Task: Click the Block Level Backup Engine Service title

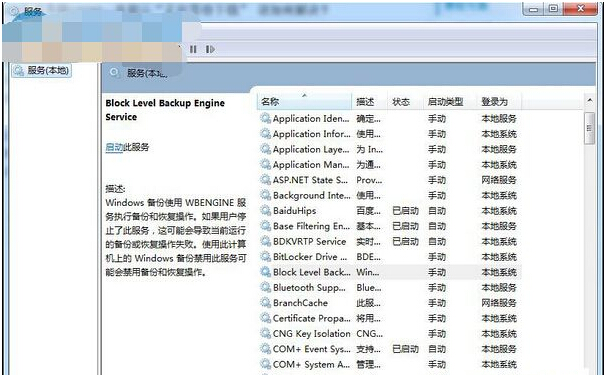Action: coord(165,110)
